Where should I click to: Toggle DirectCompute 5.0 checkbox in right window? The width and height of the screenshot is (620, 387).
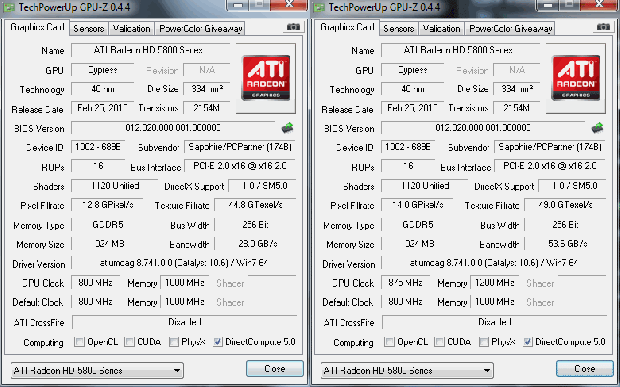527,342
